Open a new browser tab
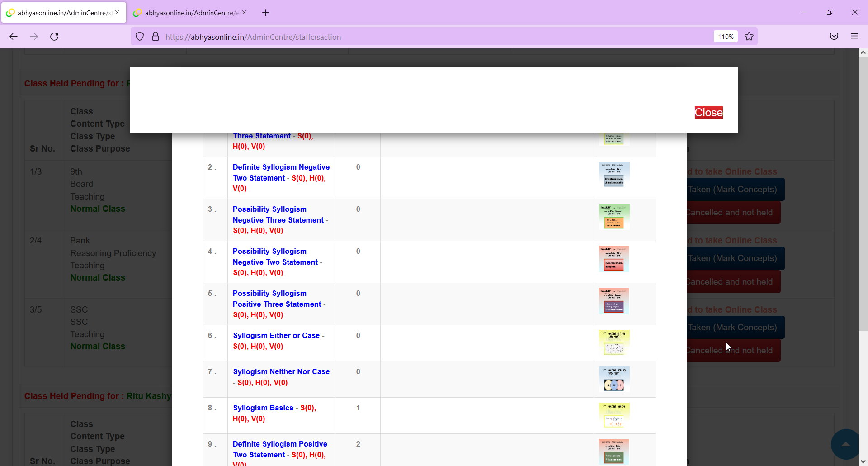Screen dimensions: 868x466 [x=265, y=13]
